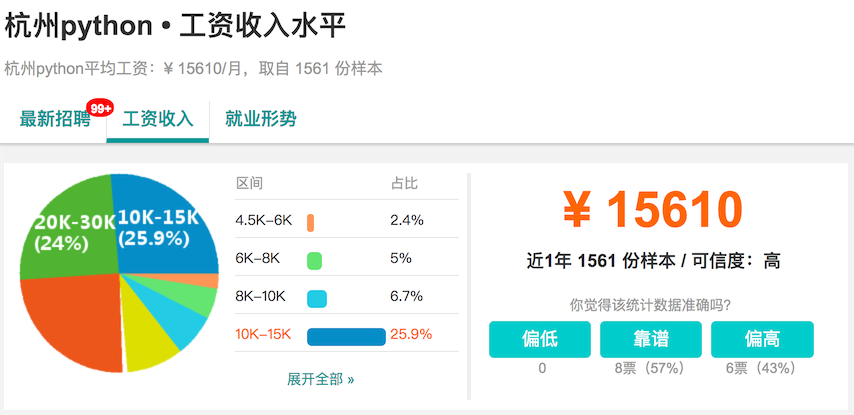The image size is (854, 415).
Task: Click the orange 4.5K–6K bar swatch
Action: [311, 221]
